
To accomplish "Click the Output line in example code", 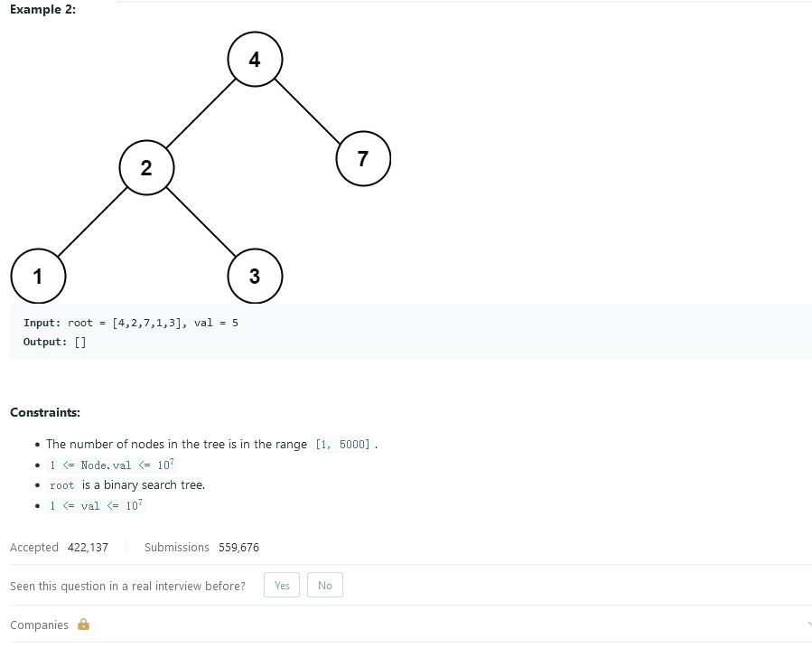I will tap(54, 342).
